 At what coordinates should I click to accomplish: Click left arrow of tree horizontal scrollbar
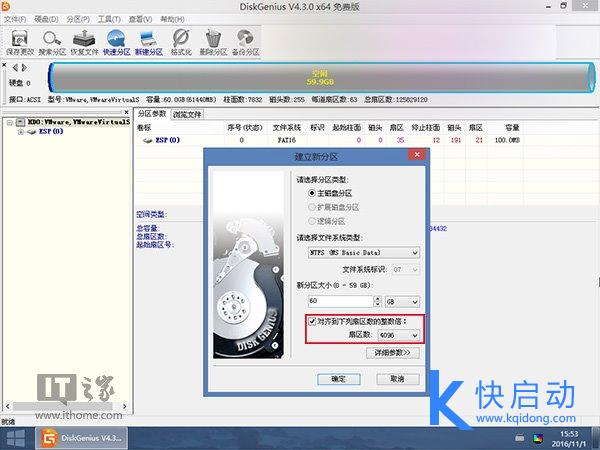[7, 406]
